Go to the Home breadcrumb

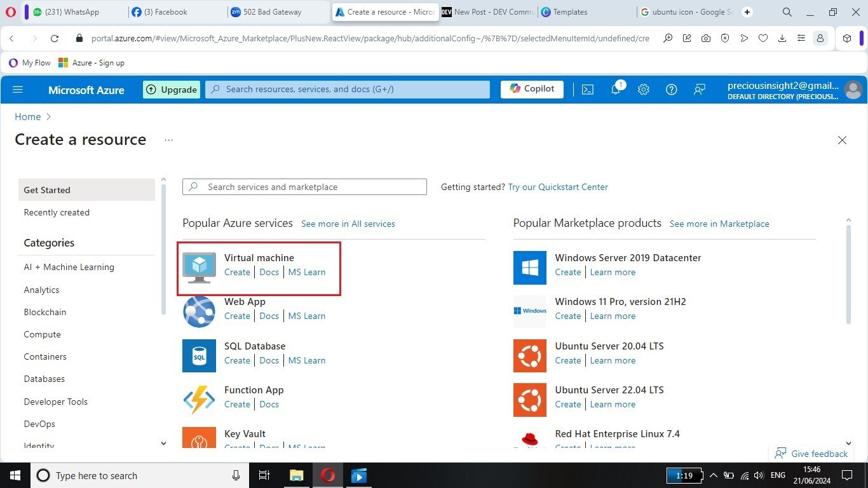28,117
